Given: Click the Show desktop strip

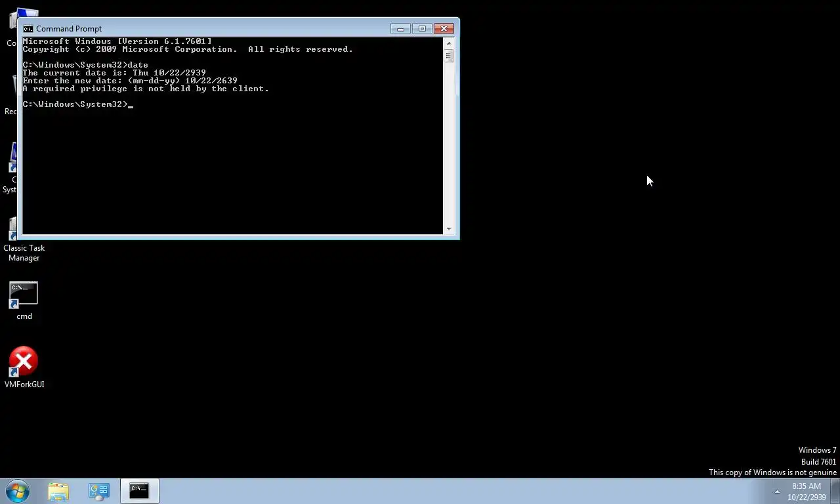Looking at the screenshot, I should (x=835, y=491).
